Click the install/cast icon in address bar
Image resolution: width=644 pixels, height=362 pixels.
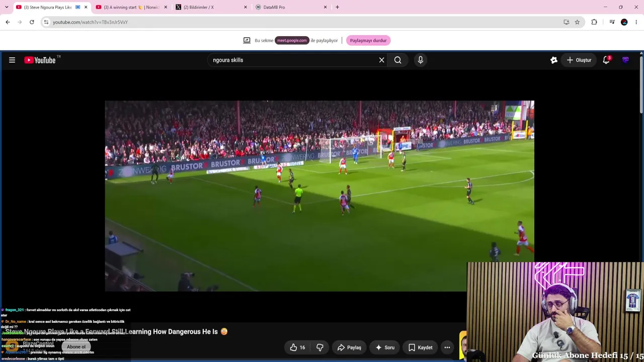pyautogui.click(x=566, y=22)
